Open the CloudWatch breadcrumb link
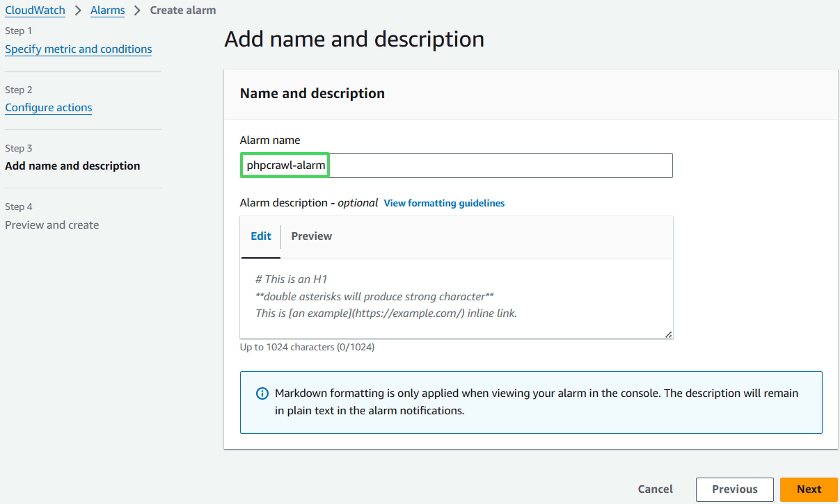 tap(35, 11)
